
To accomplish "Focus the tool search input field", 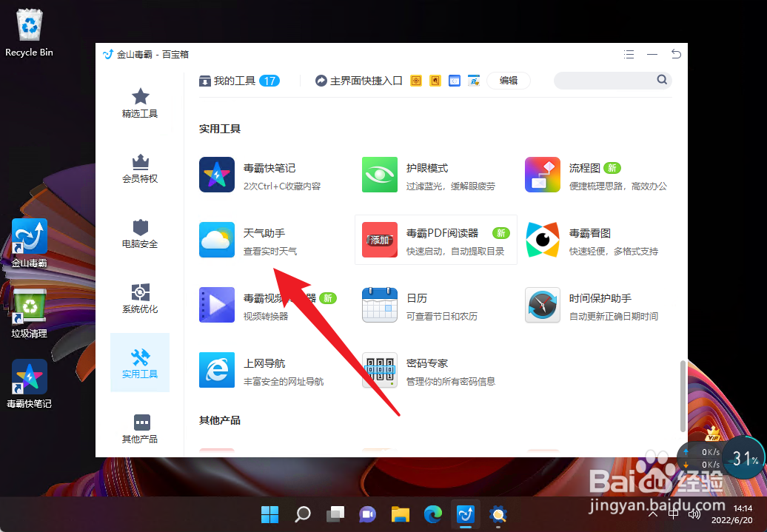I will pos(605,80).
